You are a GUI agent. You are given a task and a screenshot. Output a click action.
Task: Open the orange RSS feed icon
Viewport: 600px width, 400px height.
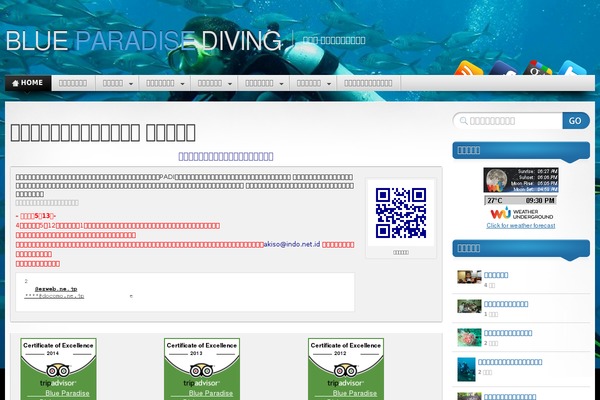coord(468,68)
